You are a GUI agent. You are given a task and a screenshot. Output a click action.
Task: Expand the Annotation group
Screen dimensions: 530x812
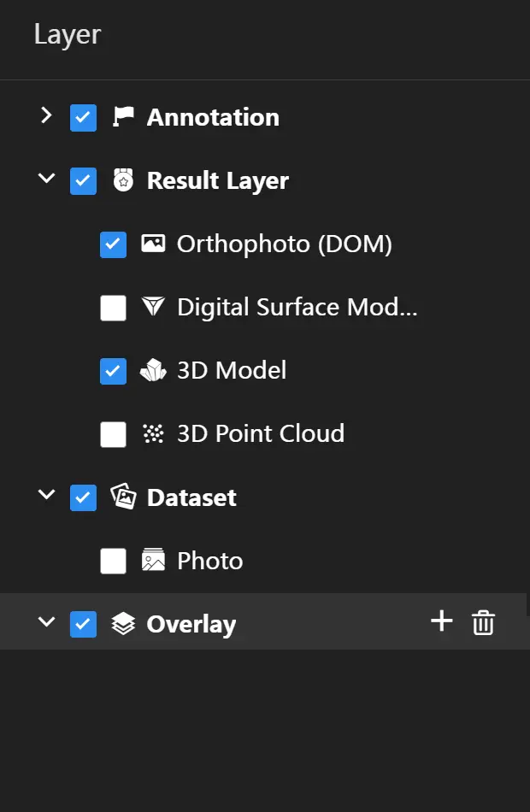point(46,115)
